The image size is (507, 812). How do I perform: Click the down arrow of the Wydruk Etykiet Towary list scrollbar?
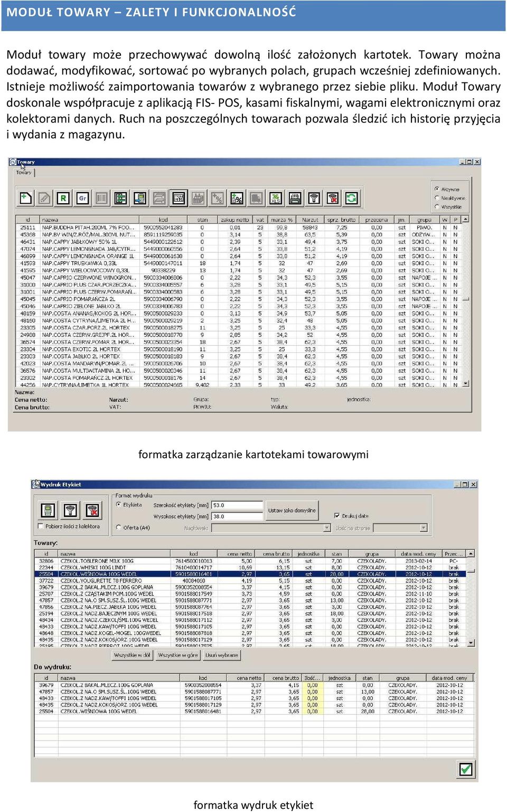click(x=471, y=643)
